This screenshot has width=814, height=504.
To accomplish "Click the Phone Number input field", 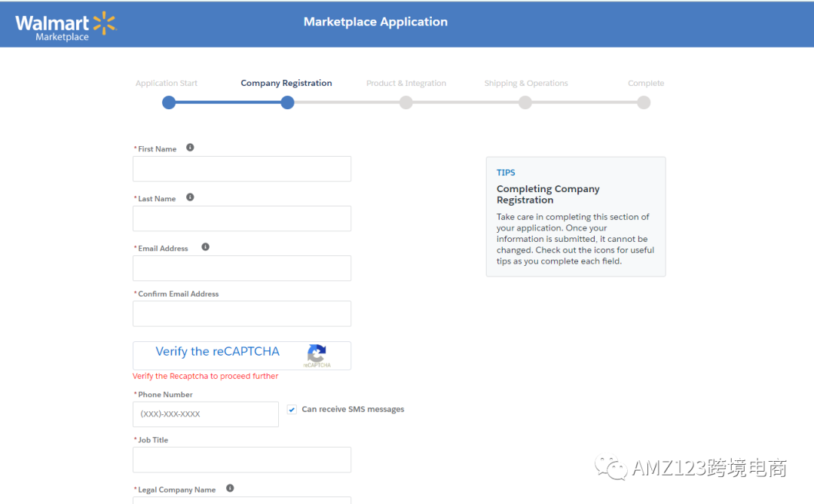I will coord(205,414).
